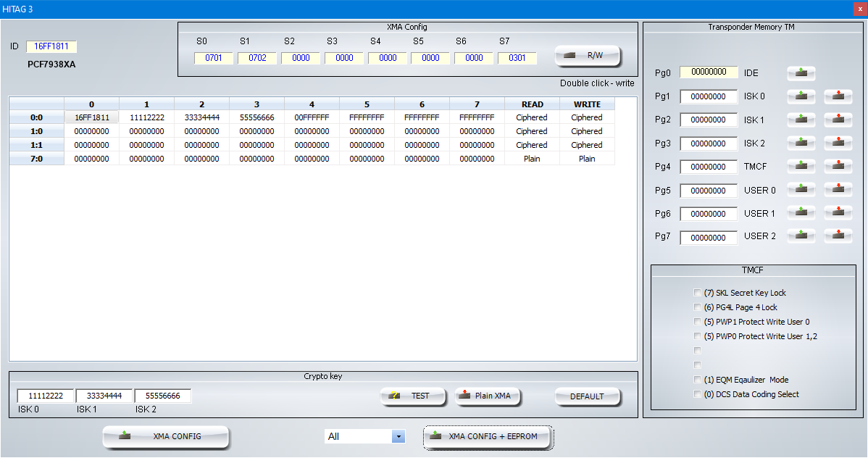Image resolution: width=868 pixels, height=458 pixels.
Task: Click the red-arrow write button for Pg3 ISK 2
Action: click(838, 143)
